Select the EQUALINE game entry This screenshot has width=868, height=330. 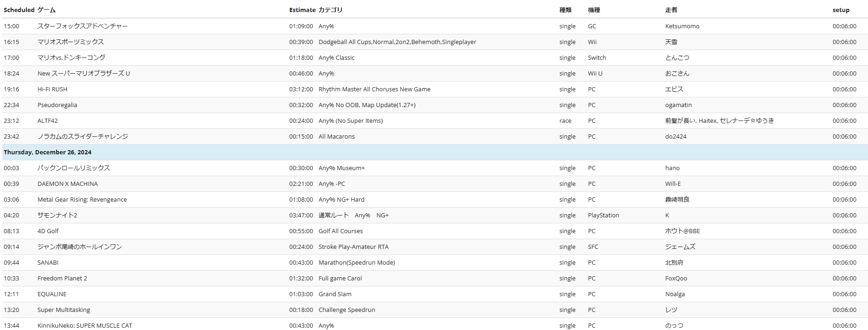52,294
